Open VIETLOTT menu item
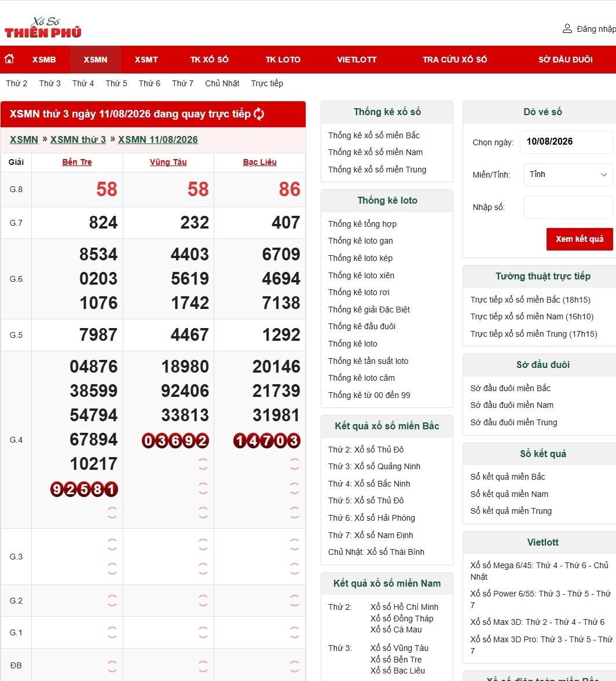Viewport: 616px width, 681px height. [357, 60]
